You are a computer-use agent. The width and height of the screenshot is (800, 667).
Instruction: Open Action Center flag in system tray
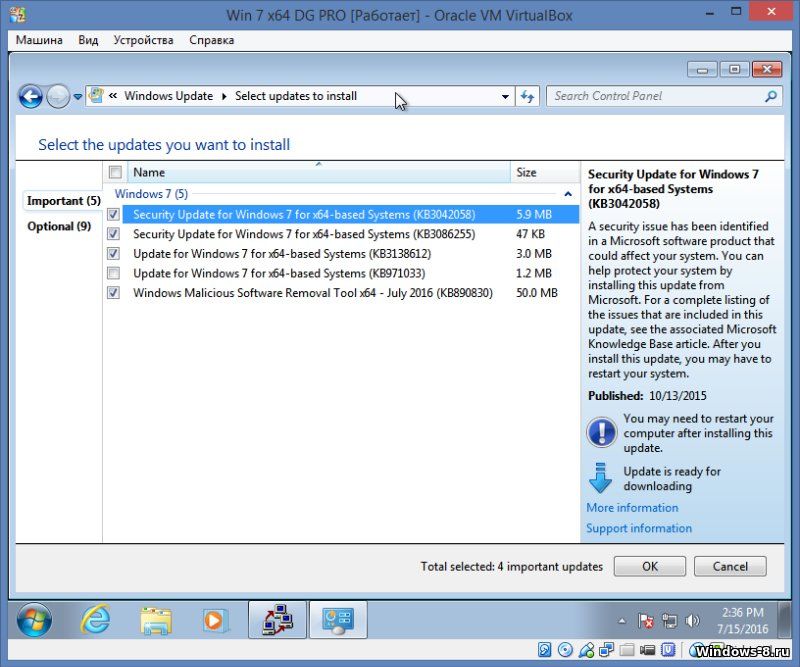(x=646, y=621)
